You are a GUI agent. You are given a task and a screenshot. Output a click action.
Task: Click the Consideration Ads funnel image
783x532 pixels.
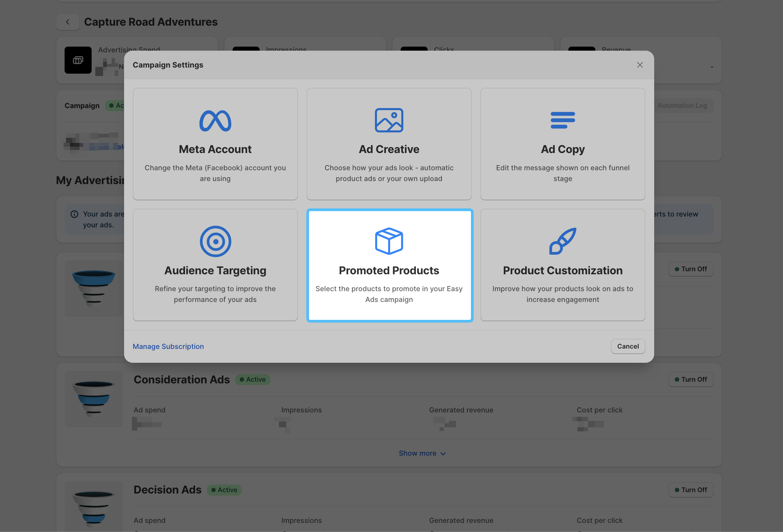click(94, 399)
